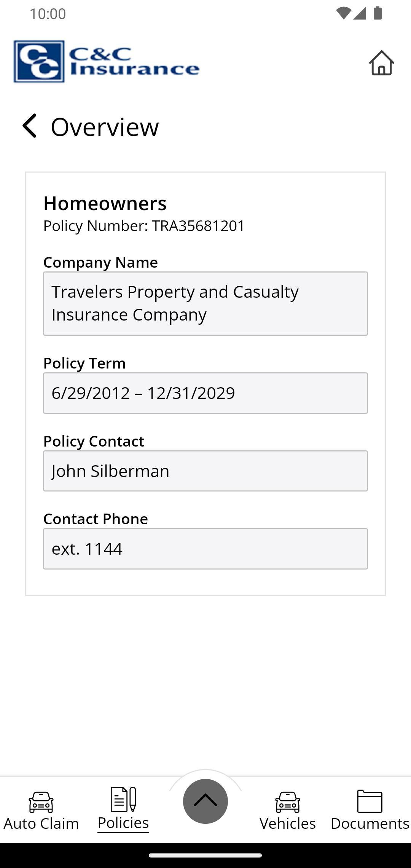Tap the Auto Claim label
Image resolution: width=411 pixels, height=868 pixels.
point(41,823)
